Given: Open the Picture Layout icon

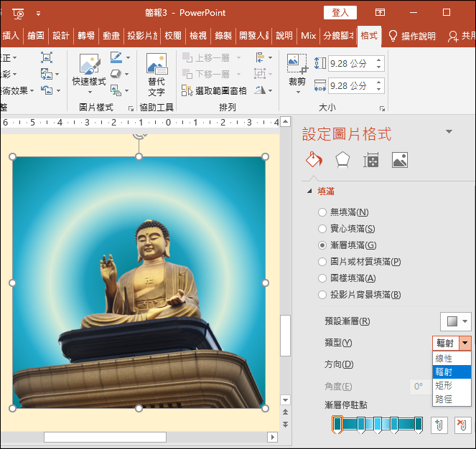Looking at the screenshot, I should (116, 90).
